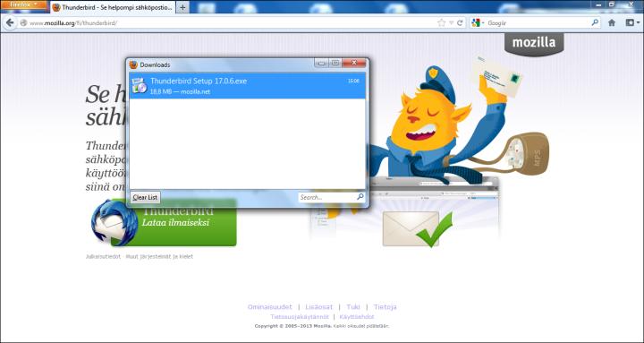Click the Thunderbird logo on the download button
The width and height of the screenshot is (644, 343).
(108, 222)
